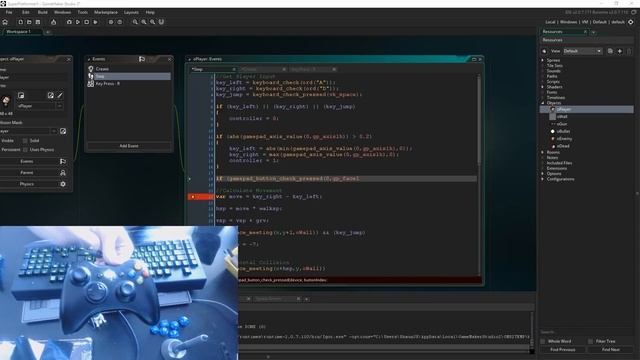Click the Zoom In magnifier icon

point(153,22)
